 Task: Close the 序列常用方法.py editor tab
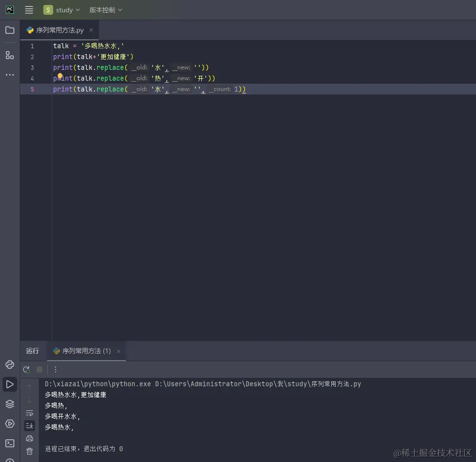coord(91,30)
